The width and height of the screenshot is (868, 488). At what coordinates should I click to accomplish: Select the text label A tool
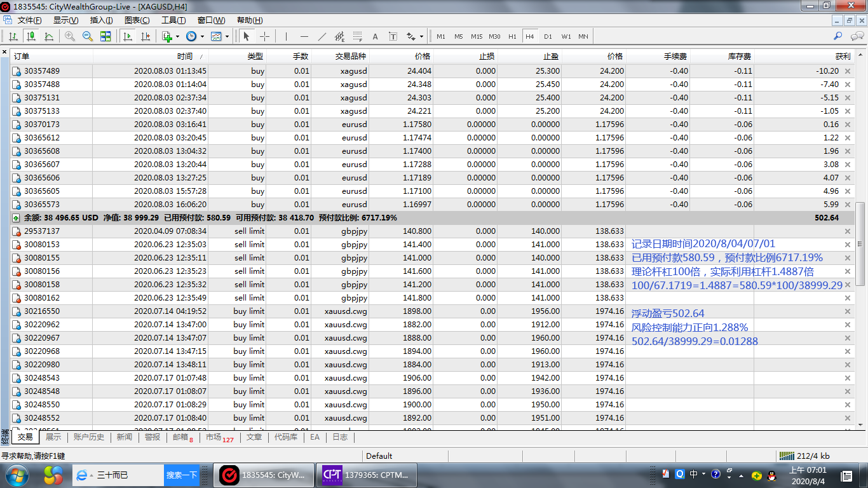[375, 36]
